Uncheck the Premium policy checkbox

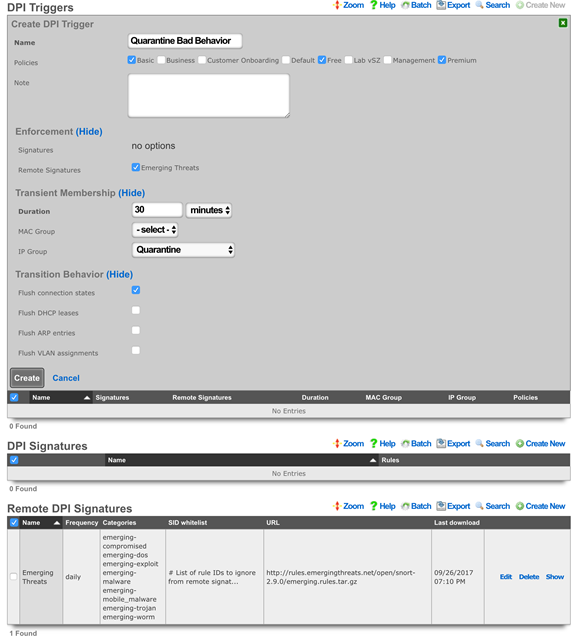(442, 60)
